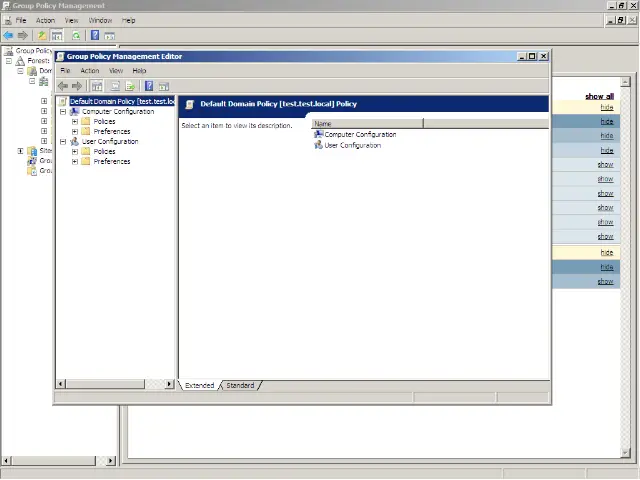This screenshot has height=480, width=640.
Task: Click Back arrow in Editor toolbar
Action: point(62,86)
